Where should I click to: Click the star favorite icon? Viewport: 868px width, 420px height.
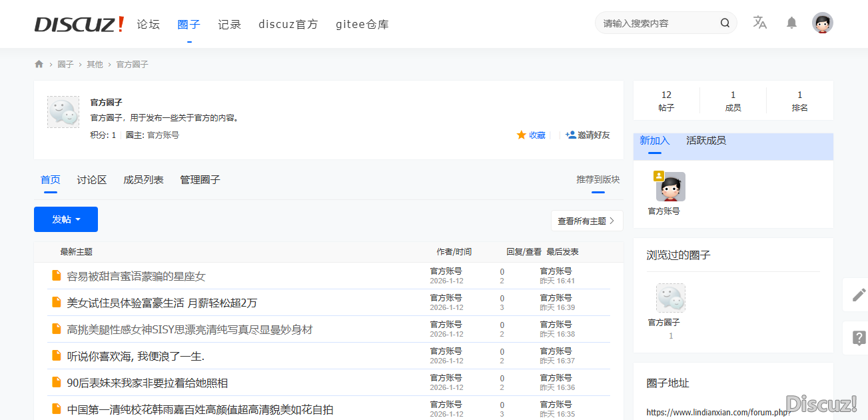522,135
